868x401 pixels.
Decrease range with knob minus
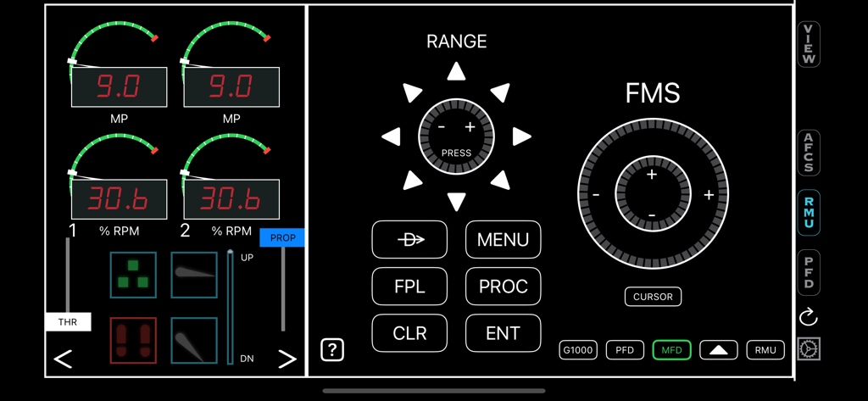click(x=441, y=127)
